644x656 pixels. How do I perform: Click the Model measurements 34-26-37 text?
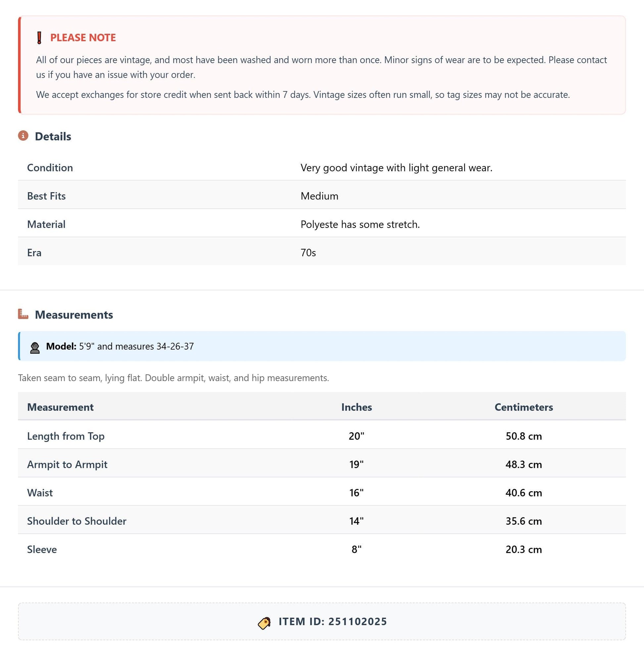pyautogui.click(x=175, y=346)
